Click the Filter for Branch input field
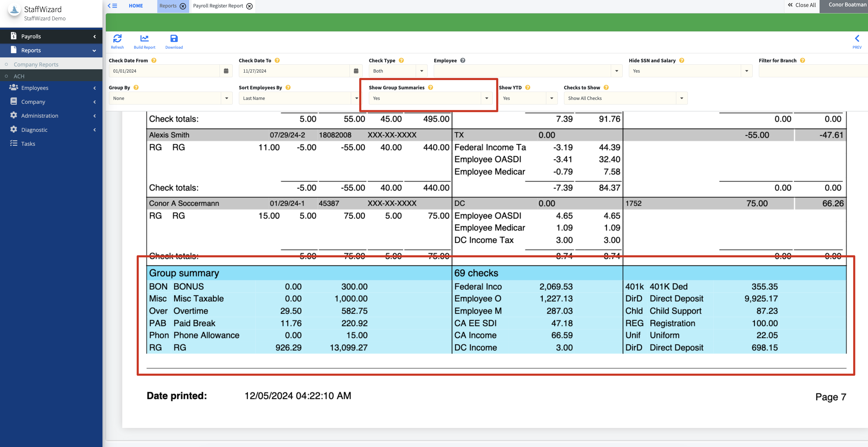Screen dimensions: 868x447 click(x=812, y=71)
